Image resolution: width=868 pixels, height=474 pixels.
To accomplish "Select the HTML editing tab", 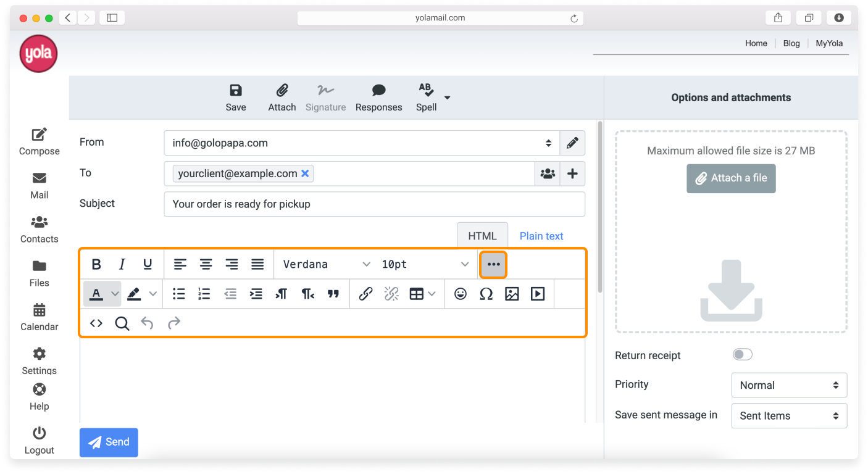I will tap(482, 235).
